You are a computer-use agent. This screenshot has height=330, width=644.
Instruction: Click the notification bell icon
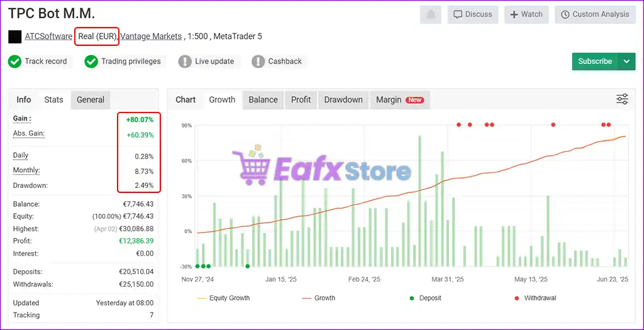tap(430, 14)
